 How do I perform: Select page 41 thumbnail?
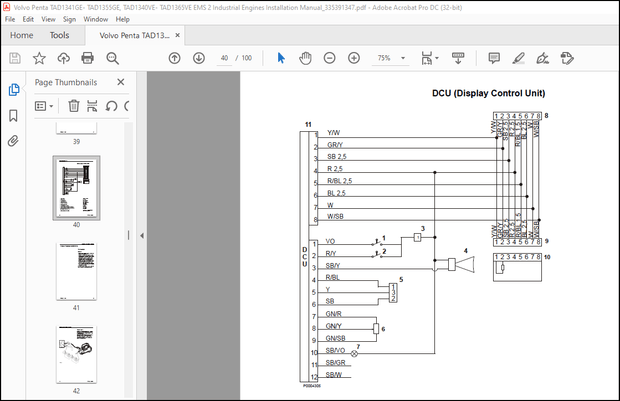click(x=76, y=272)
